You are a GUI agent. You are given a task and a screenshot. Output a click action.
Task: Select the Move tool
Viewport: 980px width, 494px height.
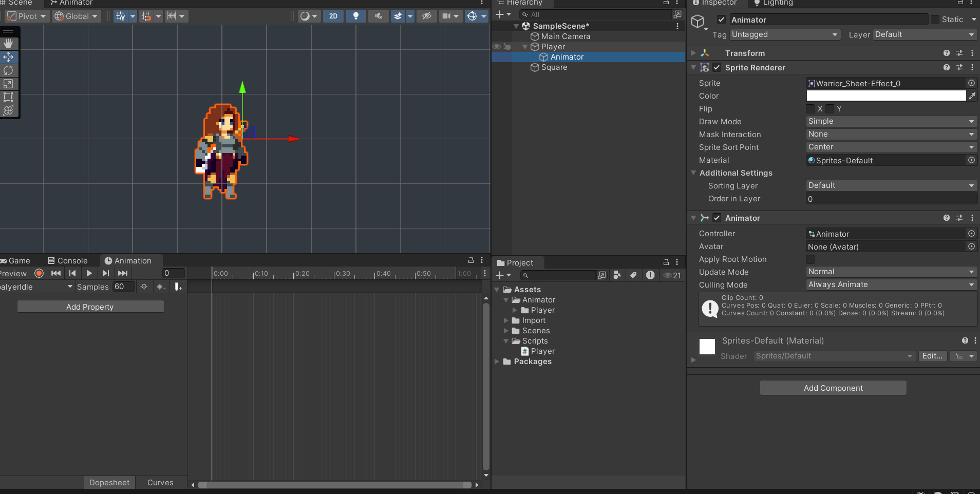9,56
